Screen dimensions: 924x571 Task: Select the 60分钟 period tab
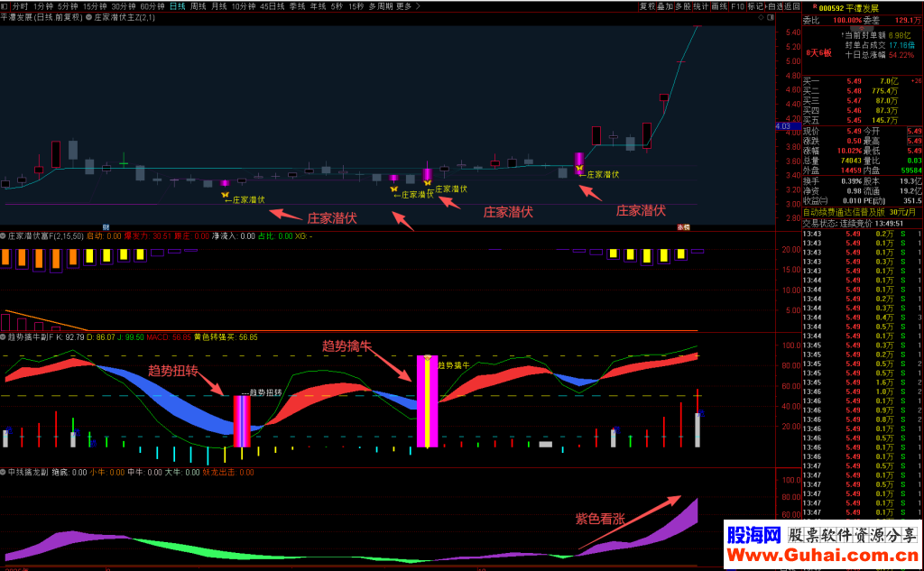coord(152,5)
